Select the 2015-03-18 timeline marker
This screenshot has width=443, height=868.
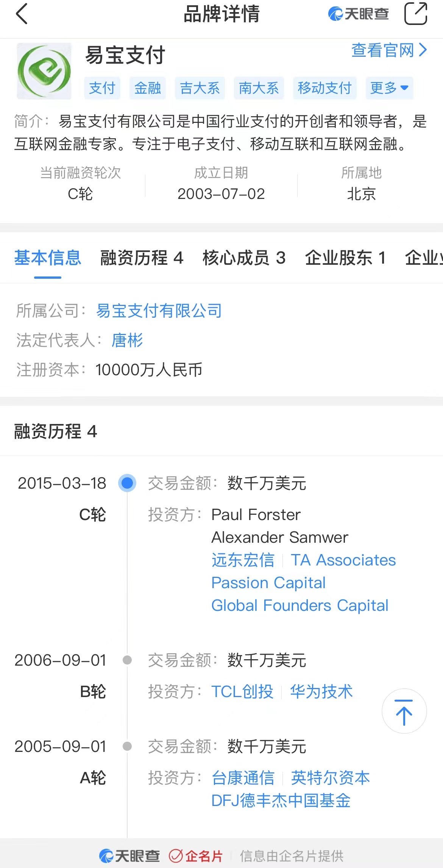coord(127,483)
